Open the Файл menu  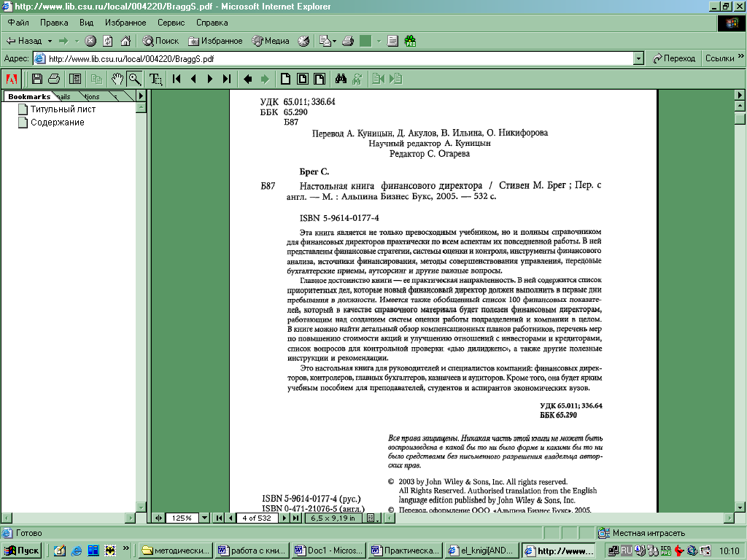pos(18,23)
